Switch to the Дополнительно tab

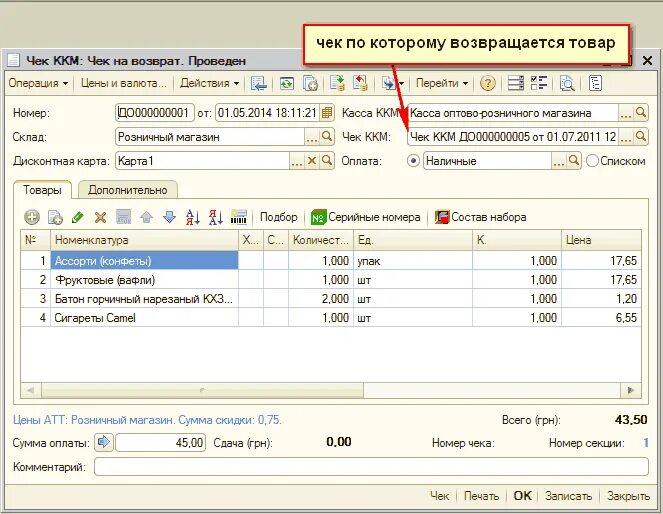pyautogui.click(x=127, y=190)
